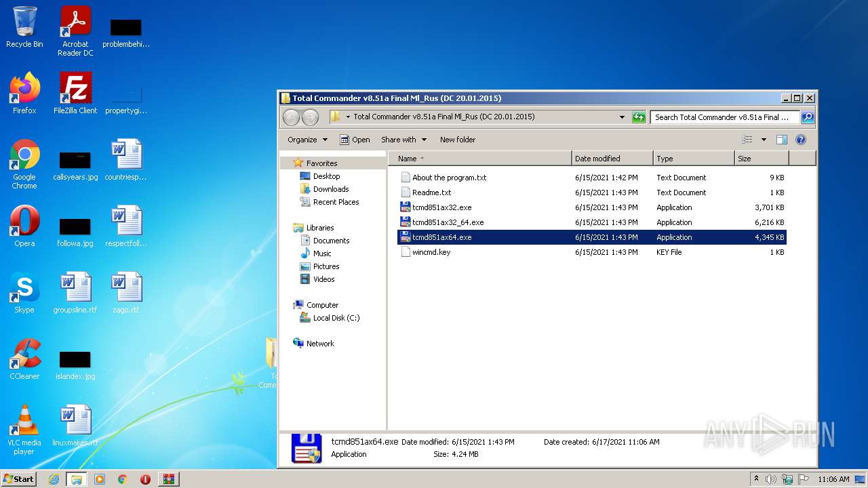Select the Readme.txt file
Screen dimensions: 868x488
tap(592, 192)
